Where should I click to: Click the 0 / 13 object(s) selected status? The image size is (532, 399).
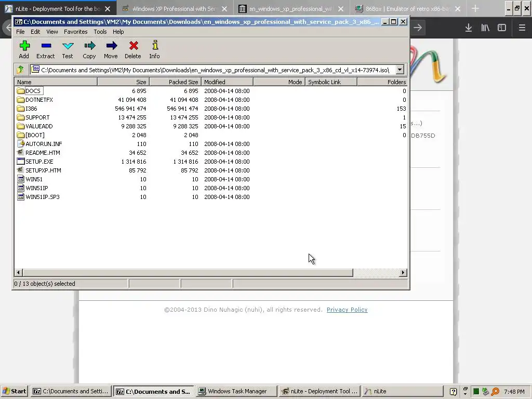pyautogui.click(x=45, y=284)
